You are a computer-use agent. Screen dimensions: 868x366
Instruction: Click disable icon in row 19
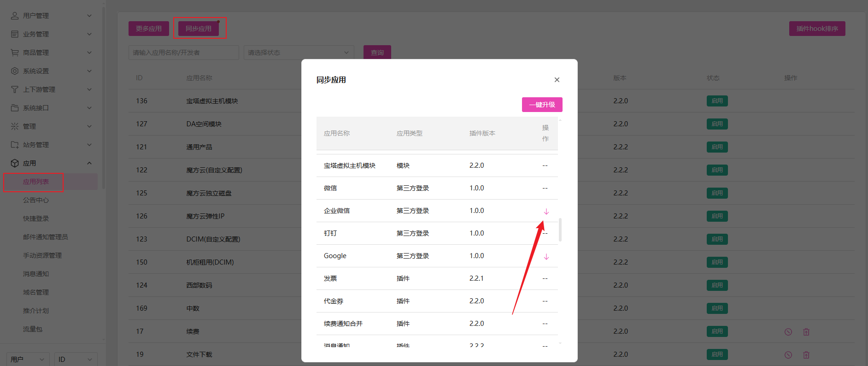pyautogui.click(x=788, y=355)
